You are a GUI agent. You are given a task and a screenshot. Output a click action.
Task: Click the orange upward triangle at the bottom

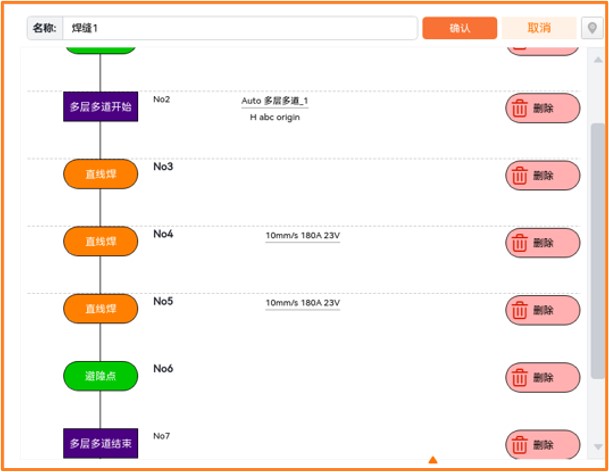pyautogui.click(x=433, y=460)
